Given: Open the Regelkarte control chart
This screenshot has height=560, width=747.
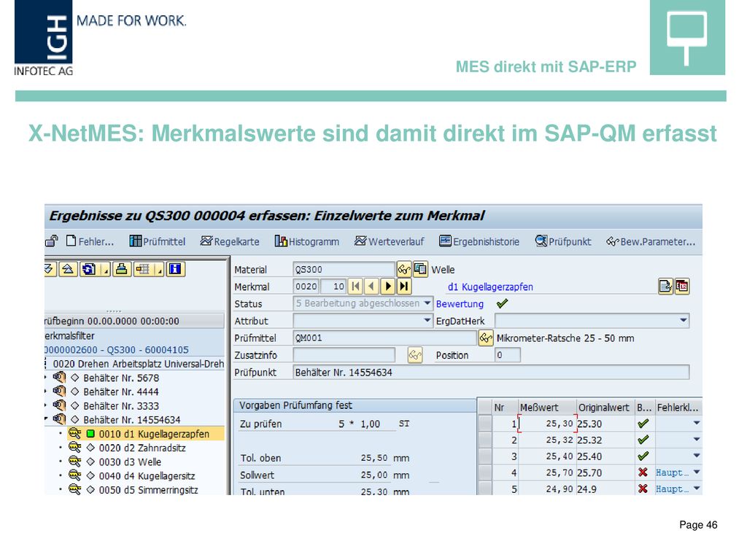Looking at the screenshot, I should click(x=230, y=241).
